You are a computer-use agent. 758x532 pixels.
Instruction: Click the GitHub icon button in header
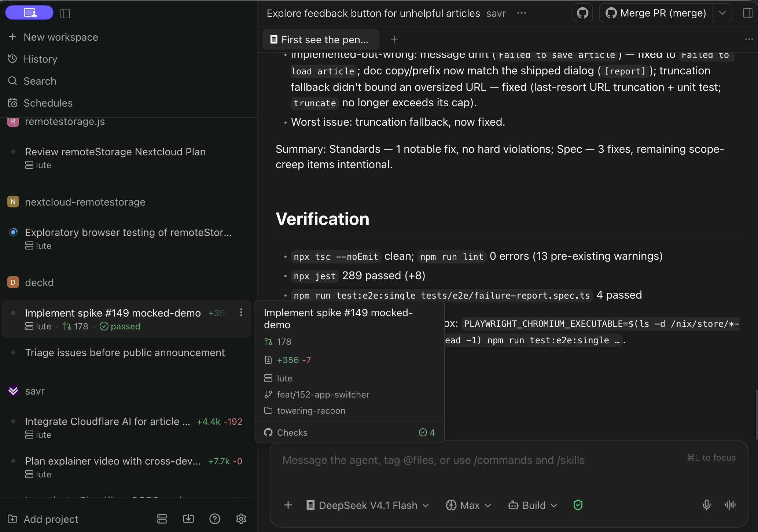pyautogui.click(x=582, y=13)
